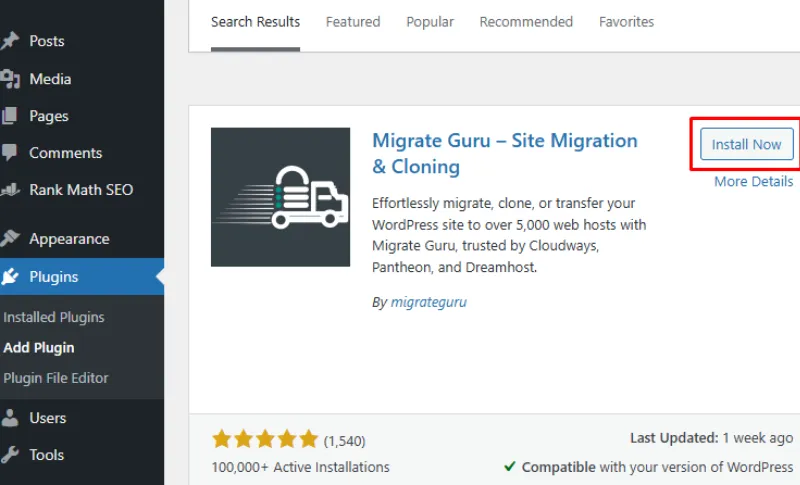Image resolution: width=800 pixels, height=485 pixels.
Task: Open the Rank Math SEO menu
Action: pos(82,190)
